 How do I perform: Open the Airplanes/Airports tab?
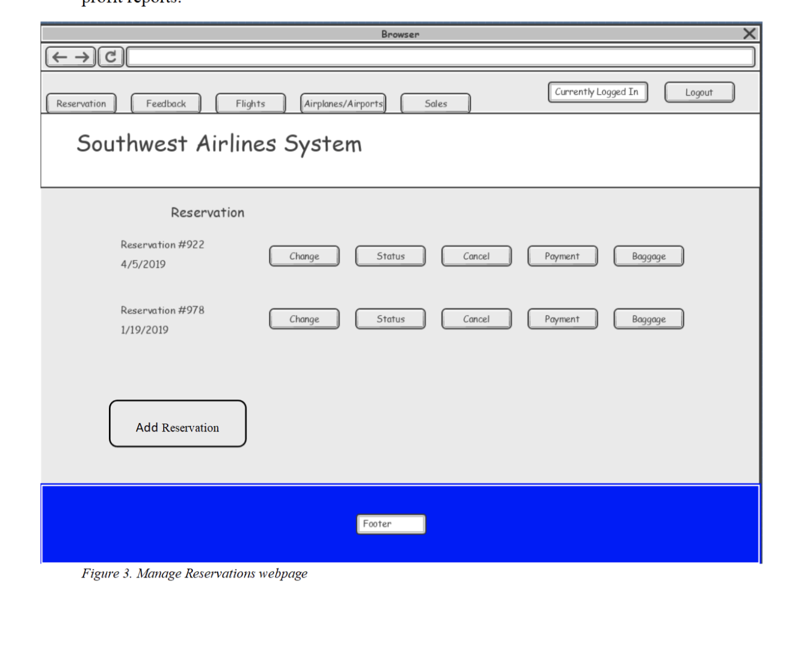click(343, 103)
